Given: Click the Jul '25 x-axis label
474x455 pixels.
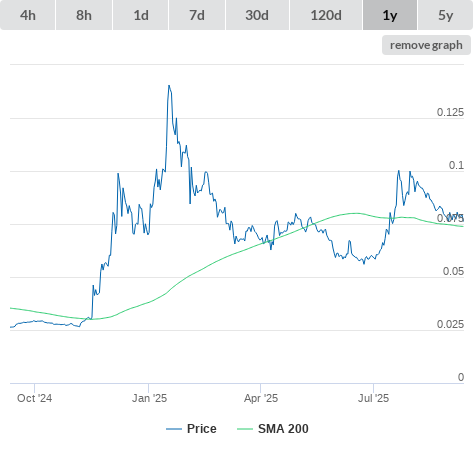Looking at the screenshot, I should pos(373,398).
